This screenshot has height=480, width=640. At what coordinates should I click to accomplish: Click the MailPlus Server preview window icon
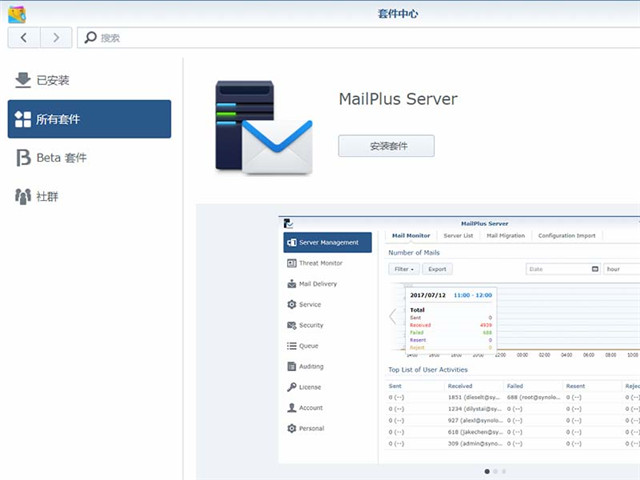pos(288,223)
